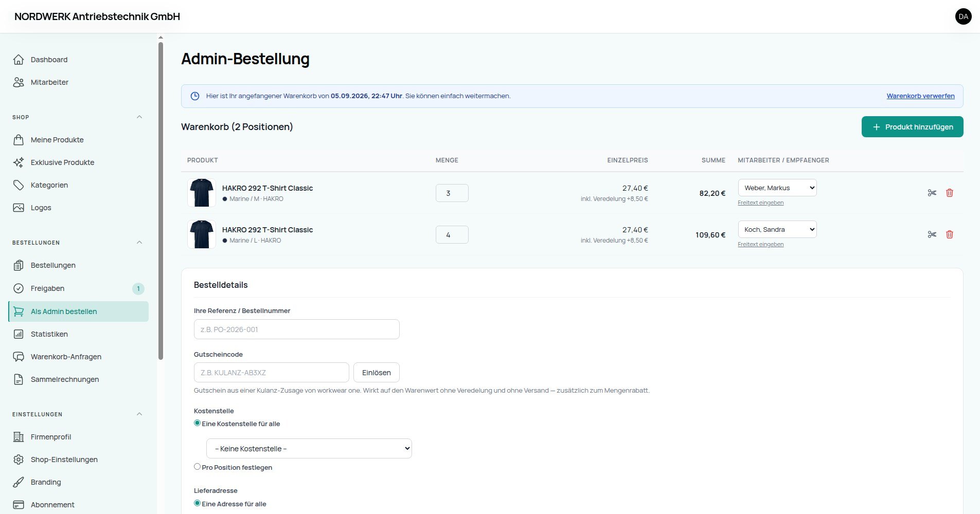Click the Sammelrechnungen document icon
The width and height of the screenshot is (980, 514).
[19, 379]
